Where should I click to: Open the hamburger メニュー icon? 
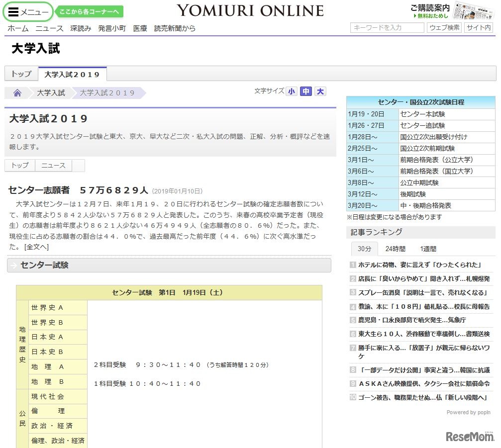pos(14,11)
